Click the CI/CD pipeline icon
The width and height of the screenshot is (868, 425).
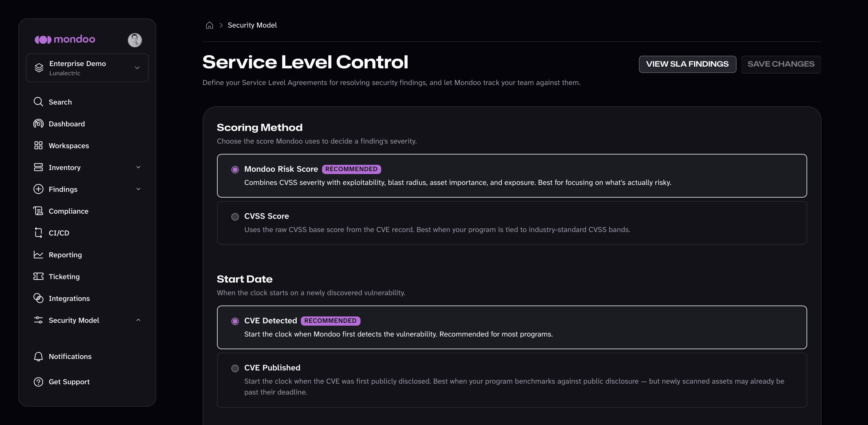(x=38, y=233)
